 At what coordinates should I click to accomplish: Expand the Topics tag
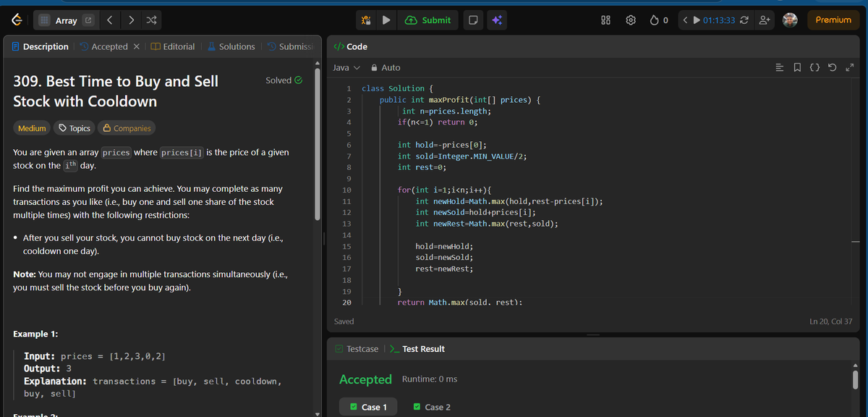75,128
